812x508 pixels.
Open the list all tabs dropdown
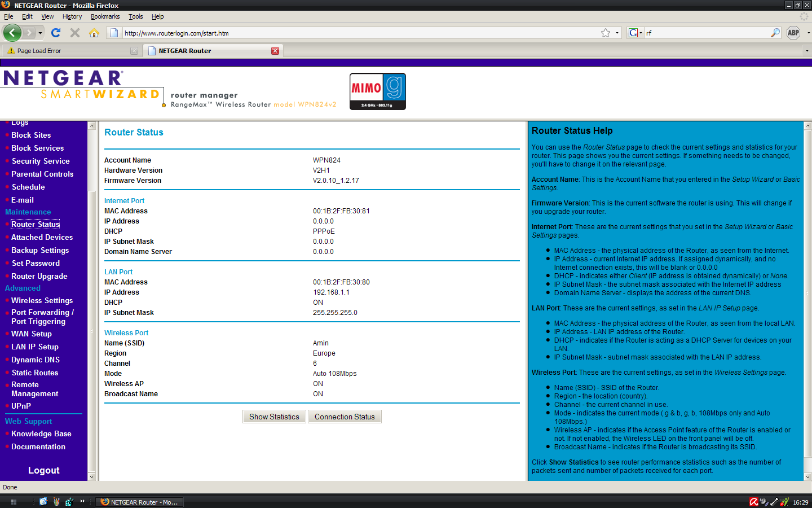coord(807,51)
